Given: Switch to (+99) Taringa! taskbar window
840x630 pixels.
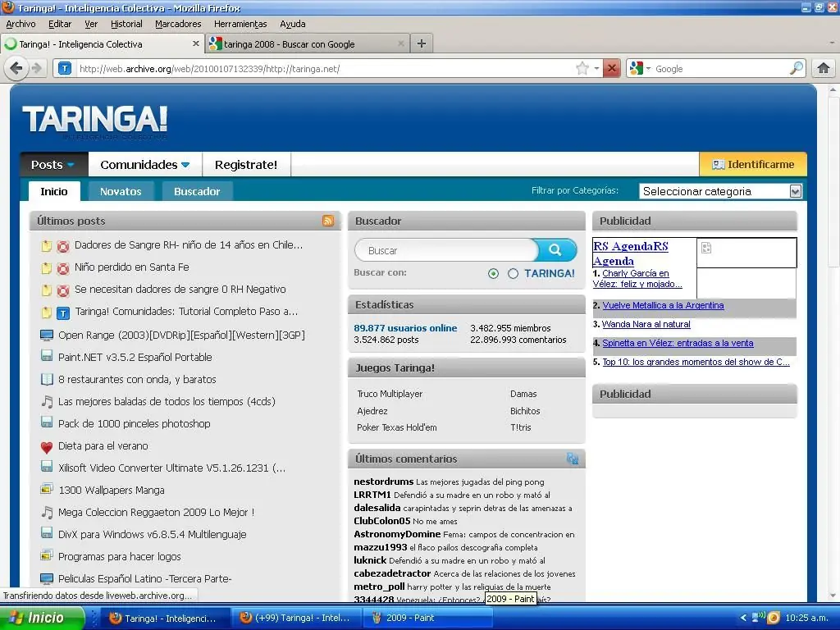Looking at the screenshot, I should pyautogui.click(x=295, y=618).
